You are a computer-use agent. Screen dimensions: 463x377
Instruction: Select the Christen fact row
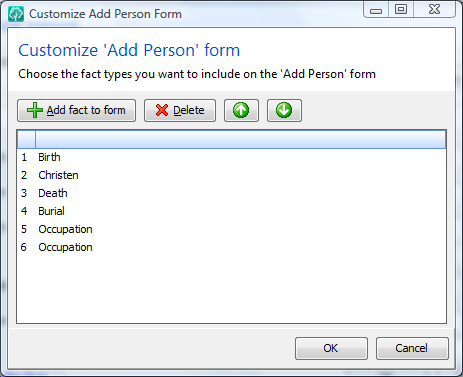[x=231, y=175]
